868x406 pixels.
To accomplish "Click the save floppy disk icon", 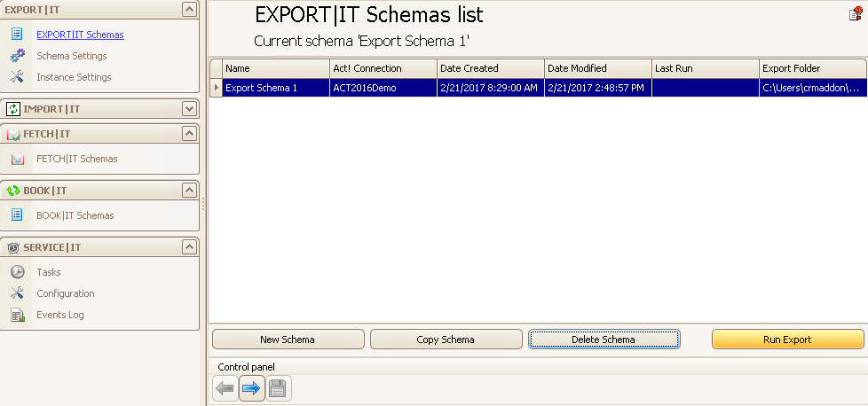I will [279, 389].
